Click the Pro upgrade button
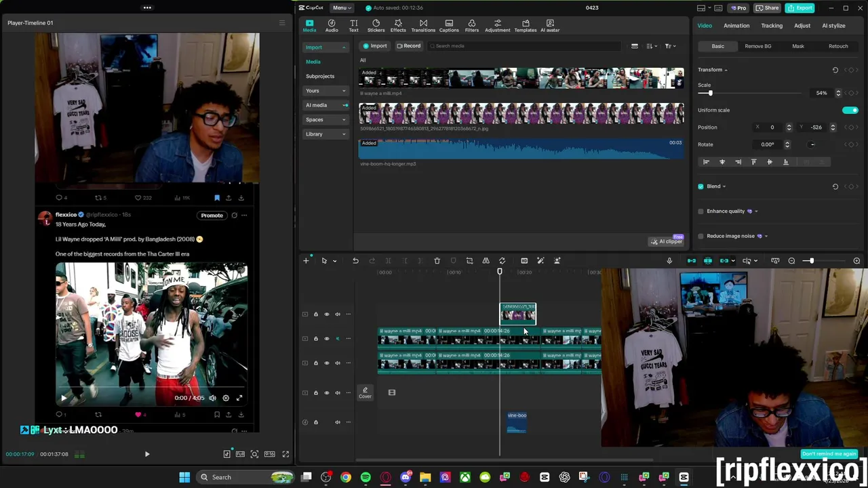Screen dimensions: 868x488 click(x=738, y=7)
